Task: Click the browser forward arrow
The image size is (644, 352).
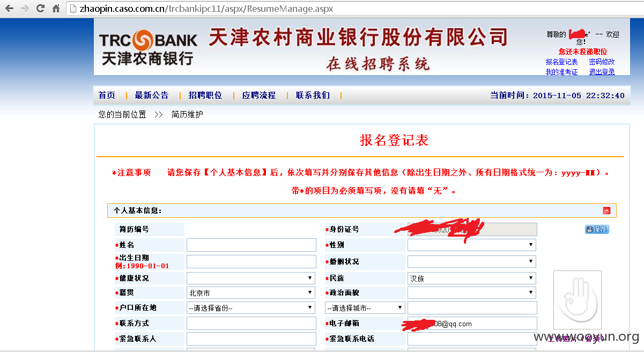Action: (25, 9)
